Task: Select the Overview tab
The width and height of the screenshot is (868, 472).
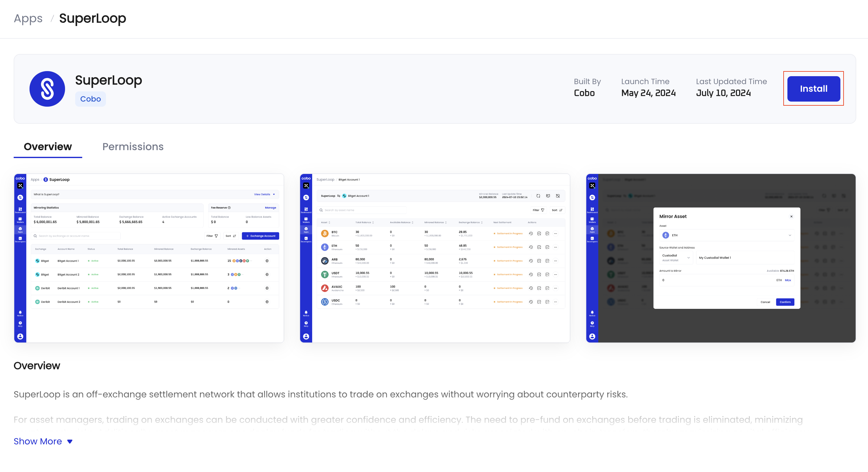Action: [x=48, y=147]
